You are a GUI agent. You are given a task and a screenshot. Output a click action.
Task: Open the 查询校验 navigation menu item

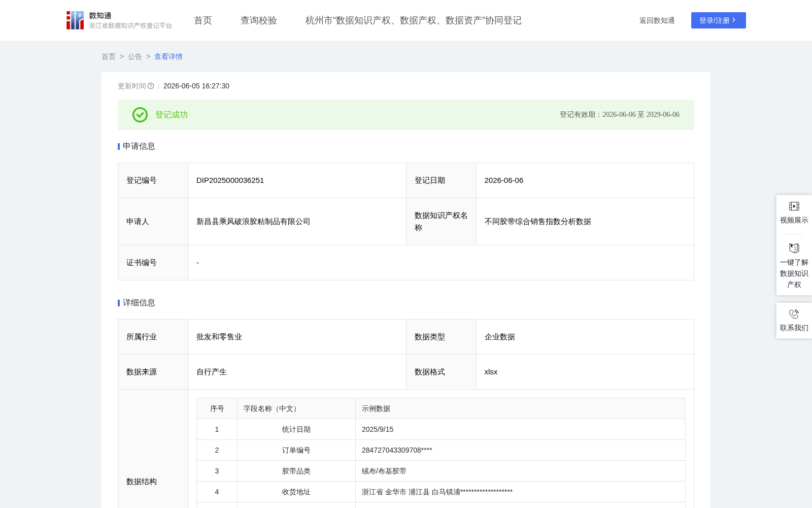259,20
